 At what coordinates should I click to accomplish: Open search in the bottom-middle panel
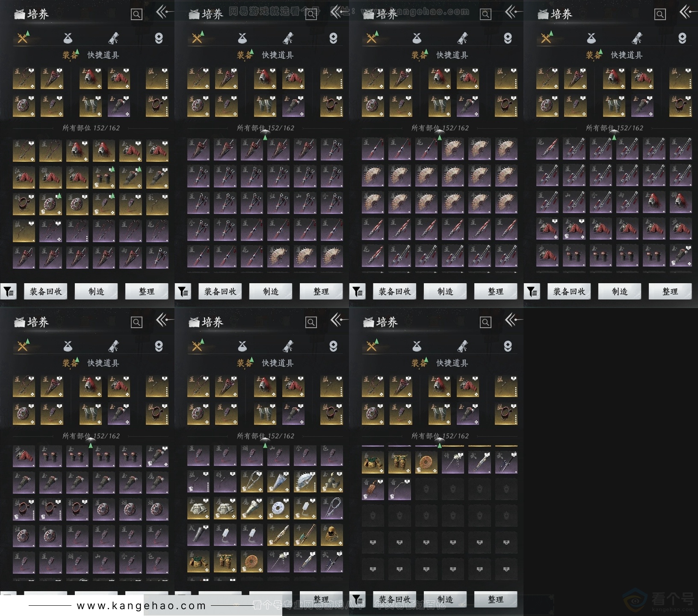pos(311,323)
